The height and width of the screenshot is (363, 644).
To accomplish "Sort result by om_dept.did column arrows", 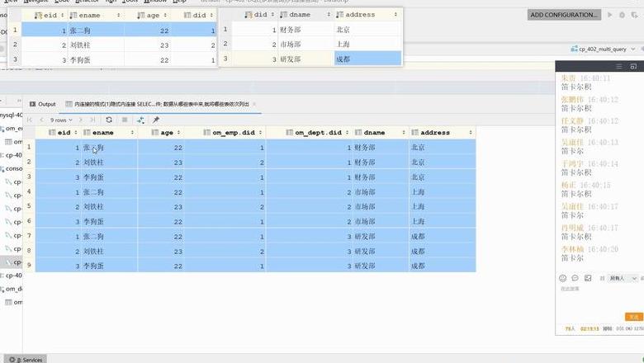I will click(347, 133).
